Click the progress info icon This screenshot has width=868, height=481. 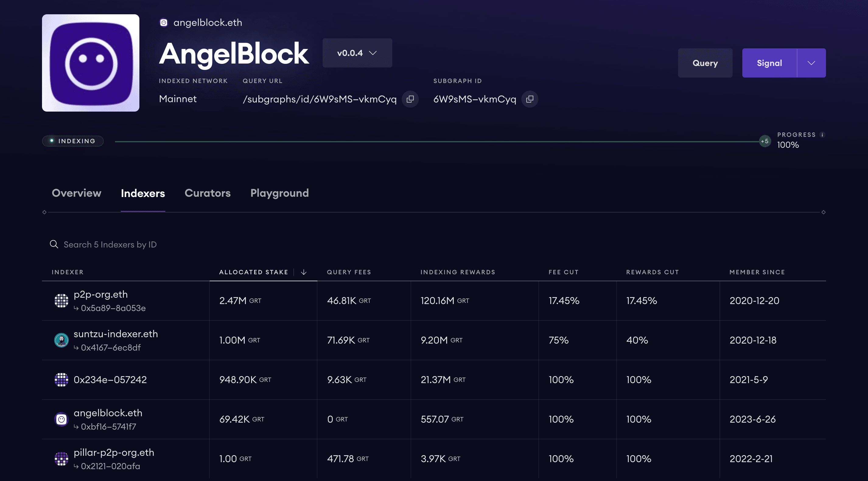click(822, 135)
